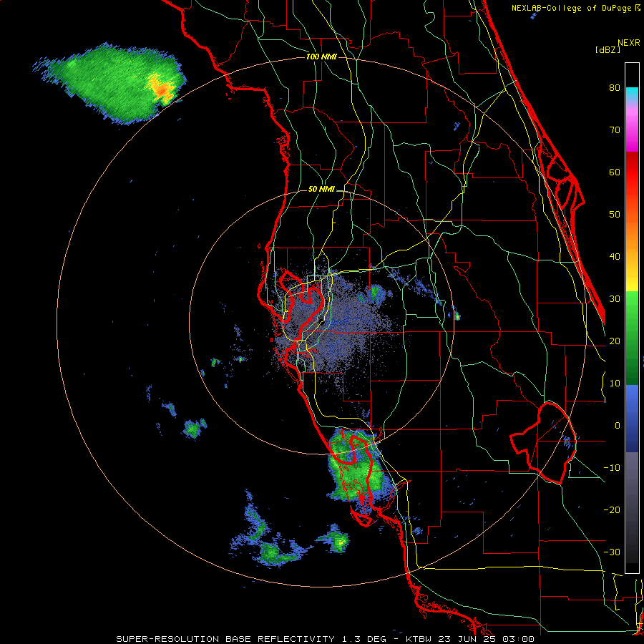Screen dimensions: 644x644
Task: Click the -30 value on the dBZ scale
Action: point(612,552)
